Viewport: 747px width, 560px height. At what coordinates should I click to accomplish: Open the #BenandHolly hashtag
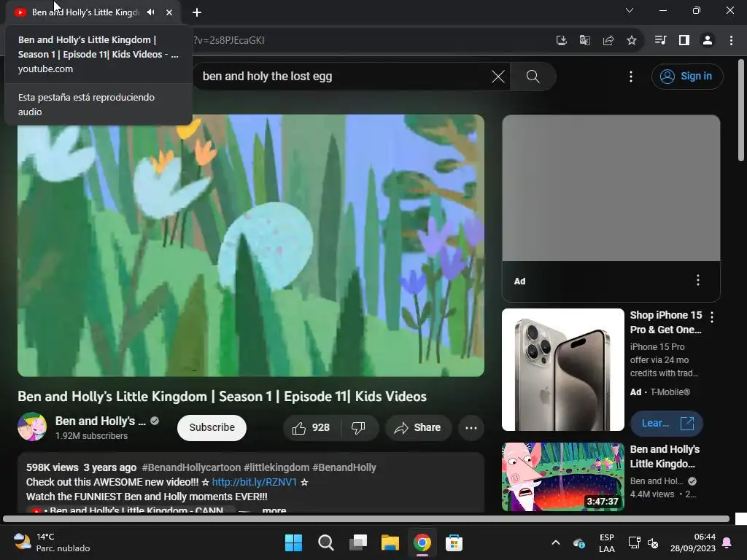tap(344, 467)
